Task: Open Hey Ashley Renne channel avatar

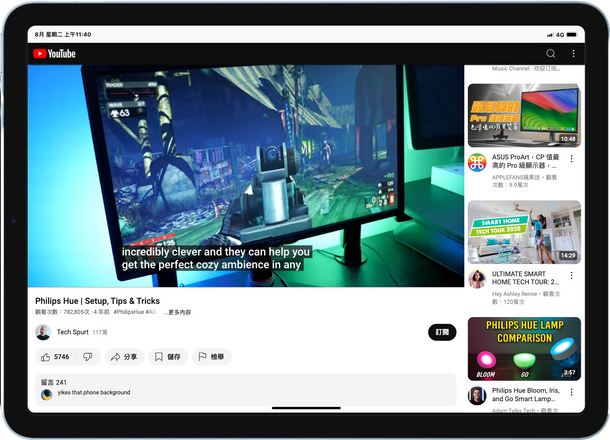Action: (477, 279)
